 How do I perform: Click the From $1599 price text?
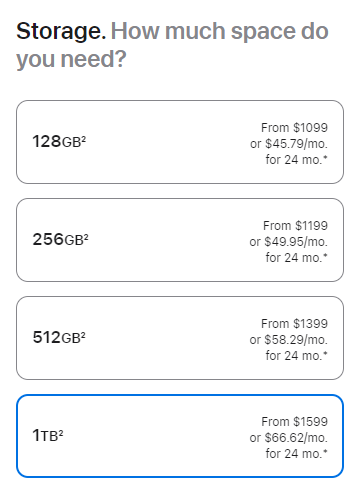click(x=294, y=421)
